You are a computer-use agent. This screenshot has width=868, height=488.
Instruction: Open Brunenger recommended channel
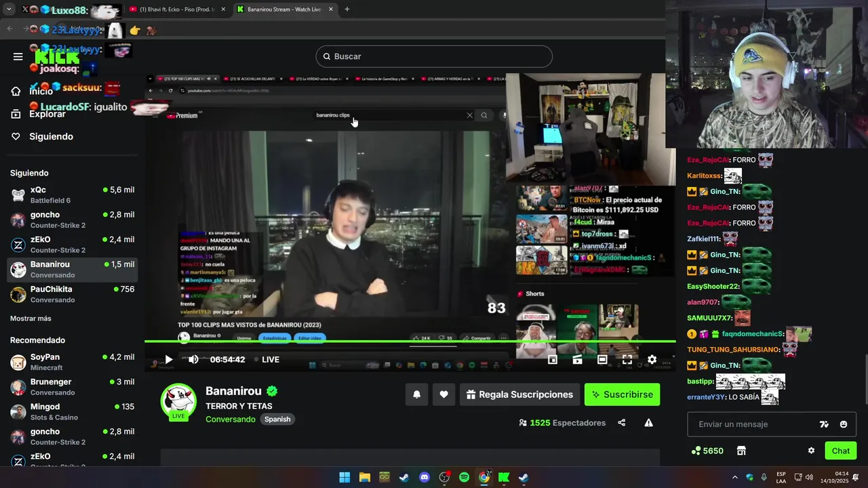[73, 387]
